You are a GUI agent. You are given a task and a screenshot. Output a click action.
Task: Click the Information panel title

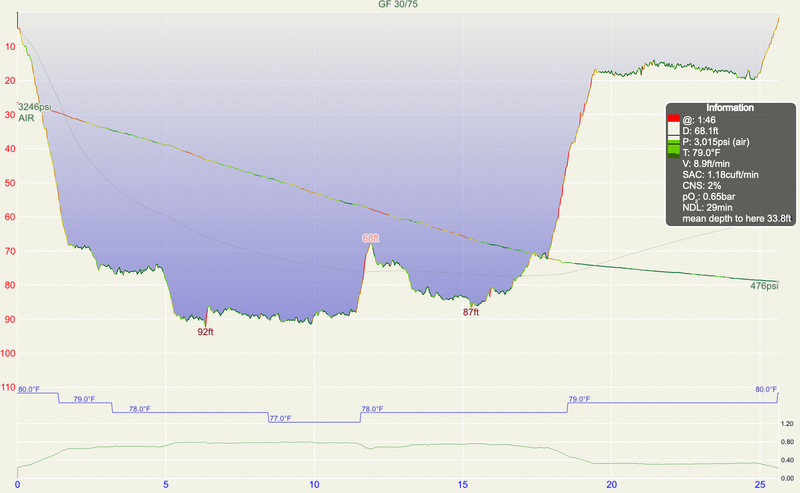tap(729, 107)
